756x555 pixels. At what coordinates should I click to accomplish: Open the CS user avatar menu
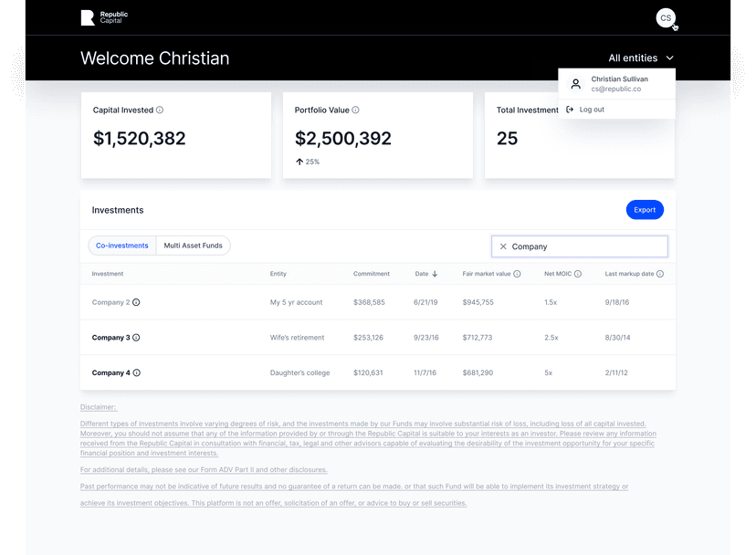coord(666,17)
